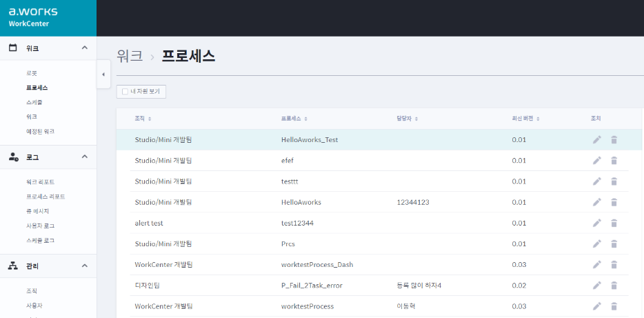The width and height of the screenshot is (644, 318).
Task: Select the worktestProcess_Dash process name
Action: click(317, 265)
